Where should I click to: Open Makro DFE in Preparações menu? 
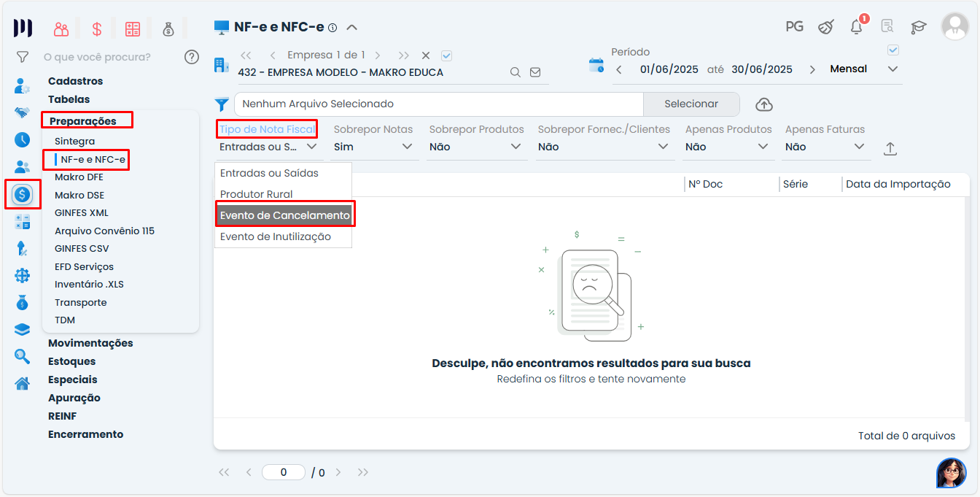pos(79,177)
